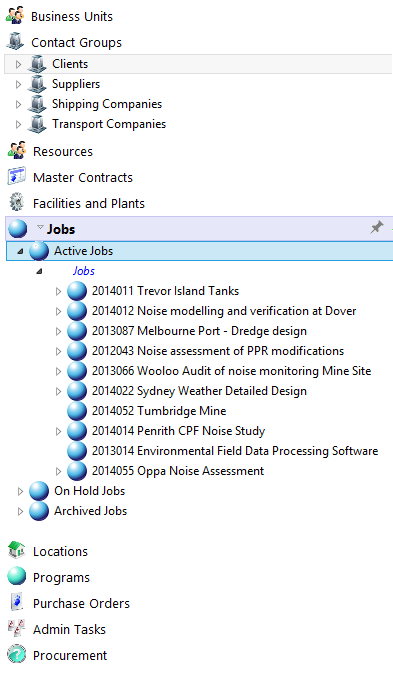Click the Business Units people icon
Viewport: 393px width, 677px height.
[15, 16]
